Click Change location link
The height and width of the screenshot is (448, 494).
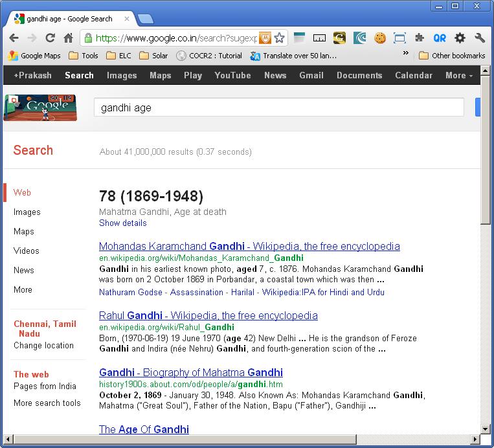pos(44,345)
